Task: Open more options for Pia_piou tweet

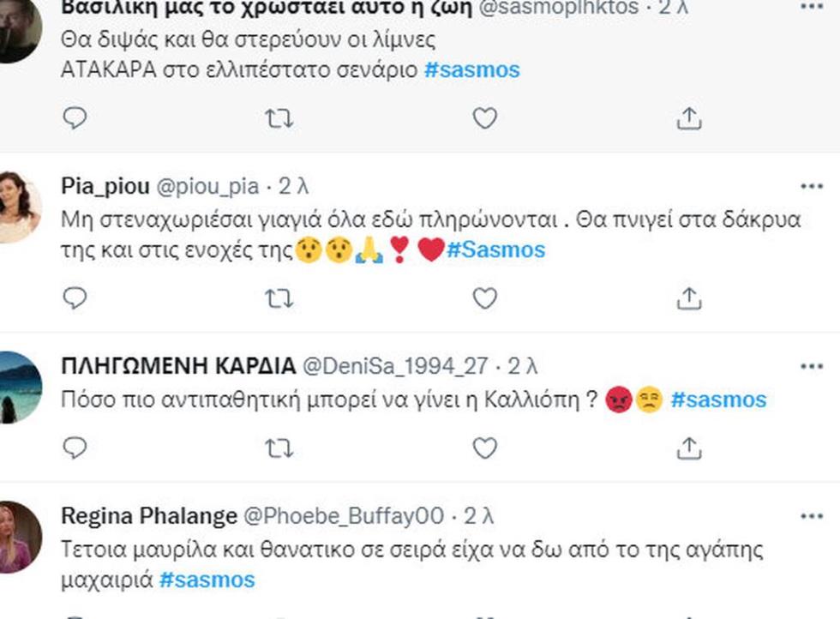Action: [x=811, y=185]
